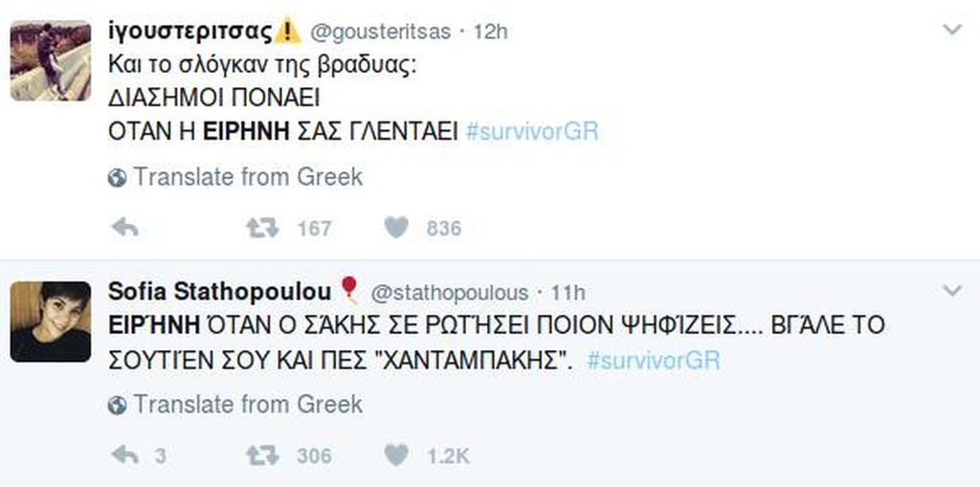Translate Sofia Stathopoulou's tweet from Greek

click(248, 405)
